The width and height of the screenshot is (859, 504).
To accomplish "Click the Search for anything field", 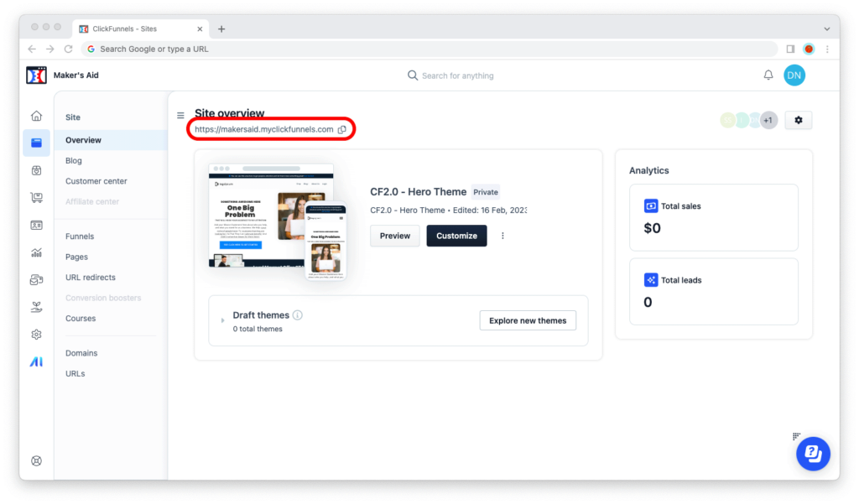I will coord(457,75).
